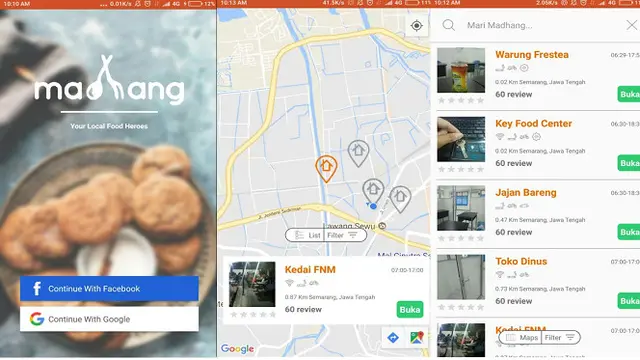This screenshot has height=360, width=640.
Task: Select the orange house map marker
Action: coord(326,168)
